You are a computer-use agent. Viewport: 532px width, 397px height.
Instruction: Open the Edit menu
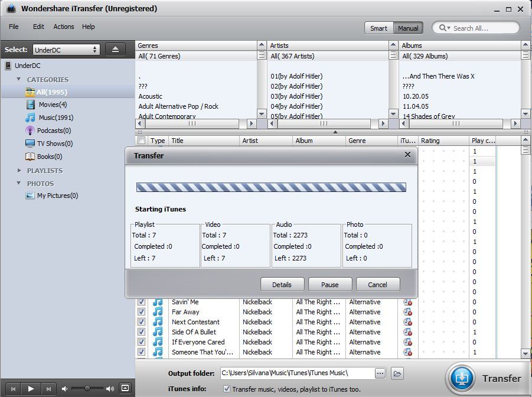[x=38, y=27]
